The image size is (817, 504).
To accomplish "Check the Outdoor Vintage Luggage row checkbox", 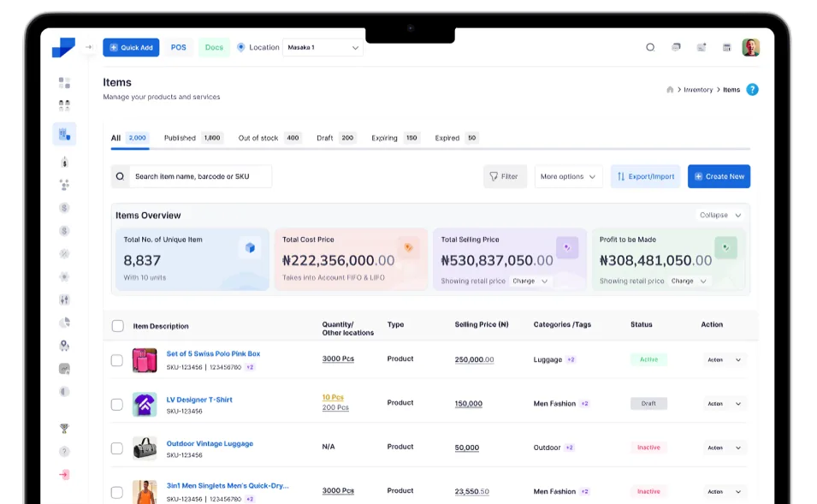I will coord(116,448).
